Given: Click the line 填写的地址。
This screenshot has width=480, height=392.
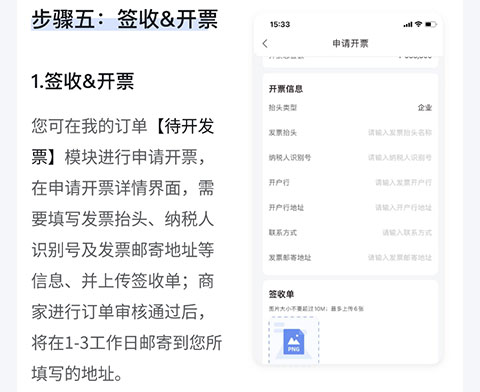Looking at the screenshot, I should click(77, 373).
